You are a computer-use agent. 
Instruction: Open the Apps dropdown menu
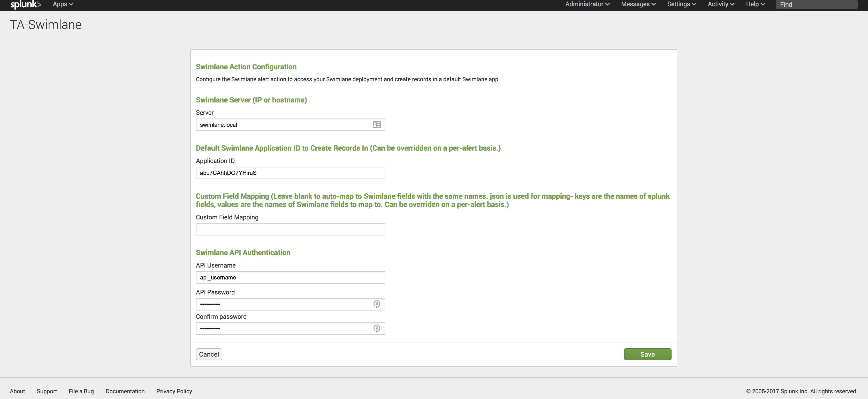click(x=63, y=4)
